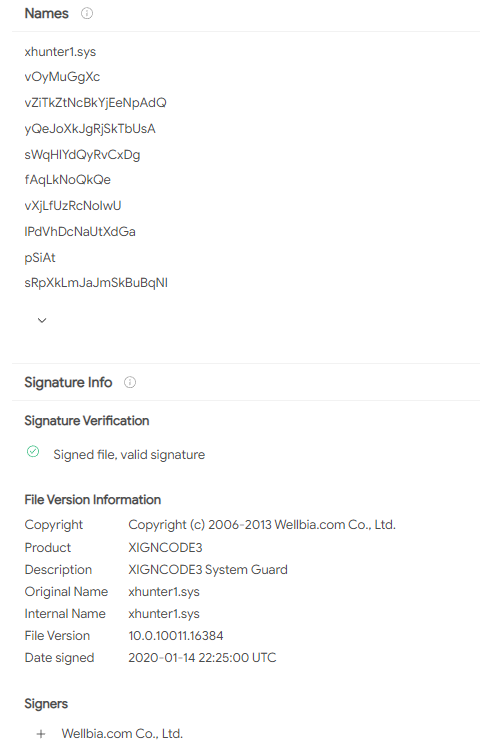Click the sRpXkLmJaJmSkBuBqNl name

tap(96, 282)
